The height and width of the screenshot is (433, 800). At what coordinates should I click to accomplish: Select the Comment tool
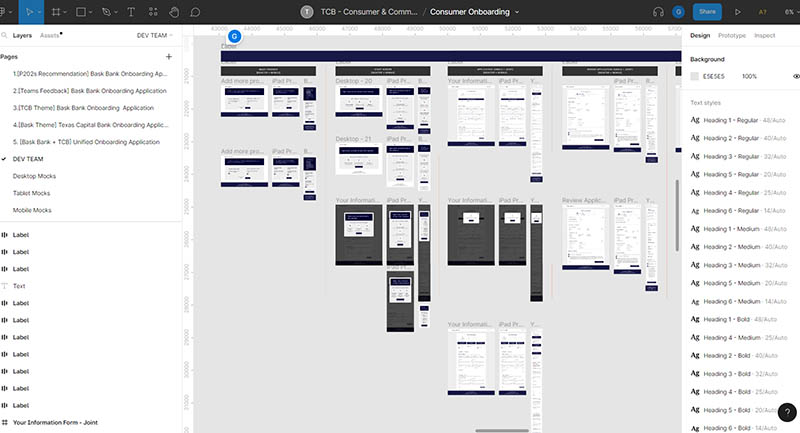coord(195,12)
